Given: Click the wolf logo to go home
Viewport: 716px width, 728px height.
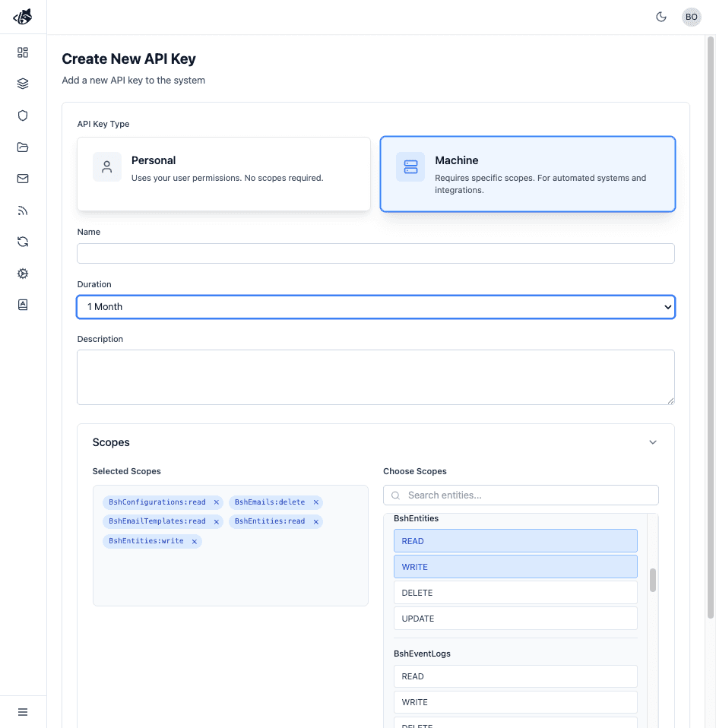Looking at the screenshot, I should coord(23,16).
